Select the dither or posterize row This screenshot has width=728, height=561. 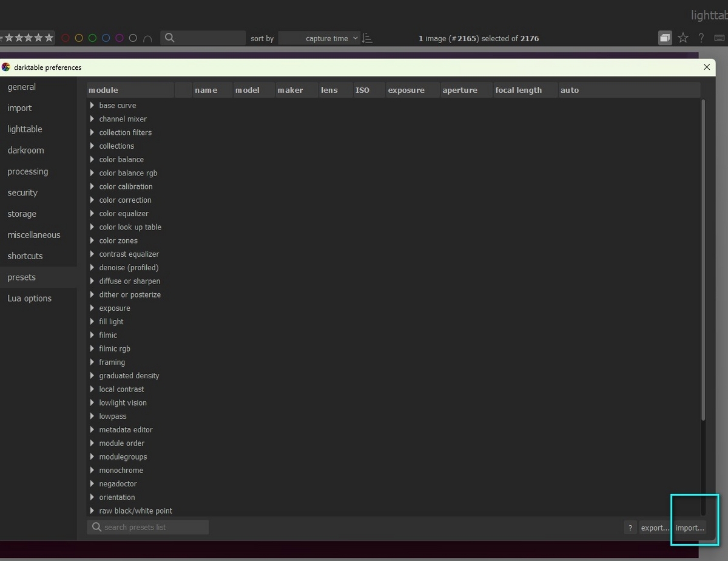click(393, 294)
